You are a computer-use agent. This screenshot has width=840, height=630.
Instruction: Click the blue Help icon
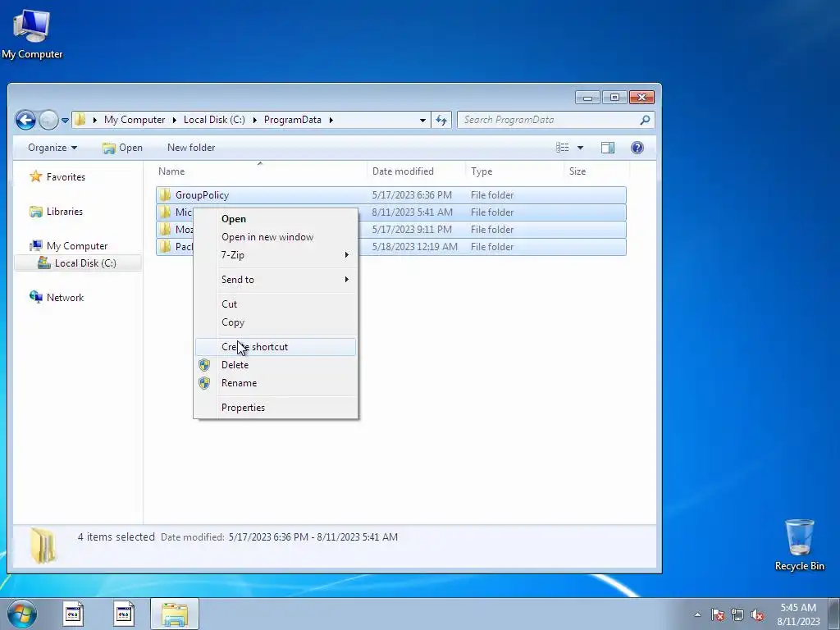click(637, 148)
